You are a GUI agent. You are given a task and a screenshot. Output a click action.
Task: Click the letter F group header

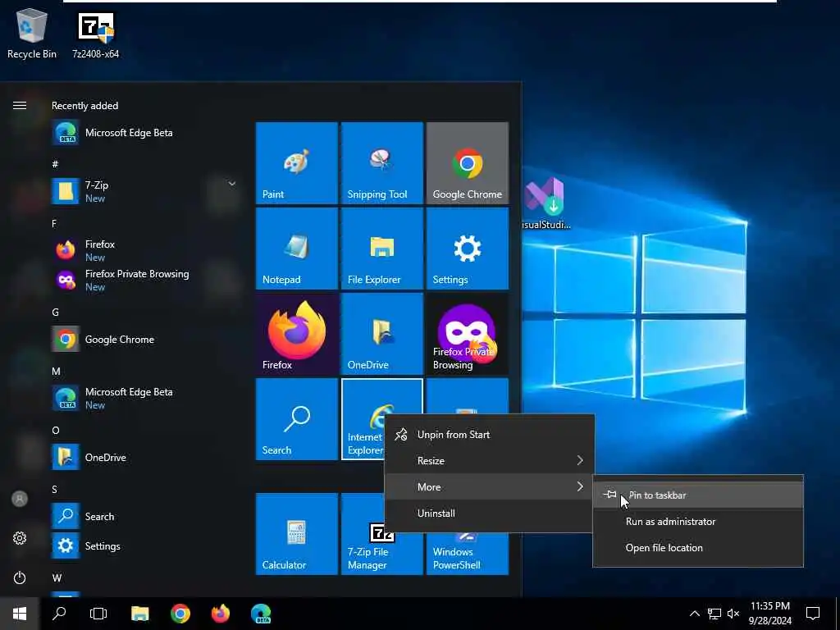click(54, 223)
